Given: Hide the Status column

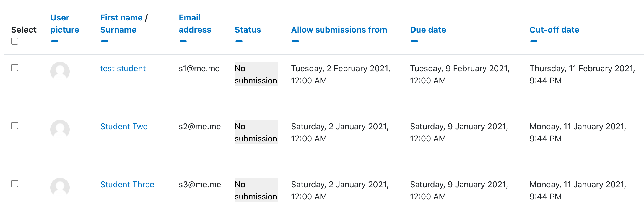Looking at the screenshot, I should pyautogui.click(x=239, y=41).
